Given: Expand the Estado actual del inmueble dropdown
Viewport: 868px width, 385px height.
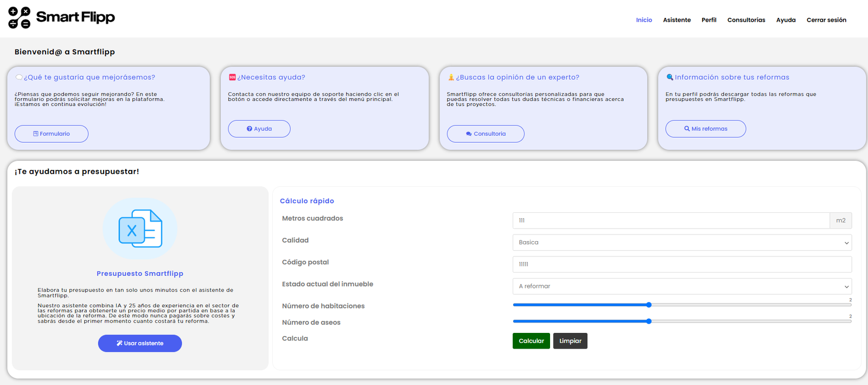Looking at the screenshot, I should coord(682,286).
